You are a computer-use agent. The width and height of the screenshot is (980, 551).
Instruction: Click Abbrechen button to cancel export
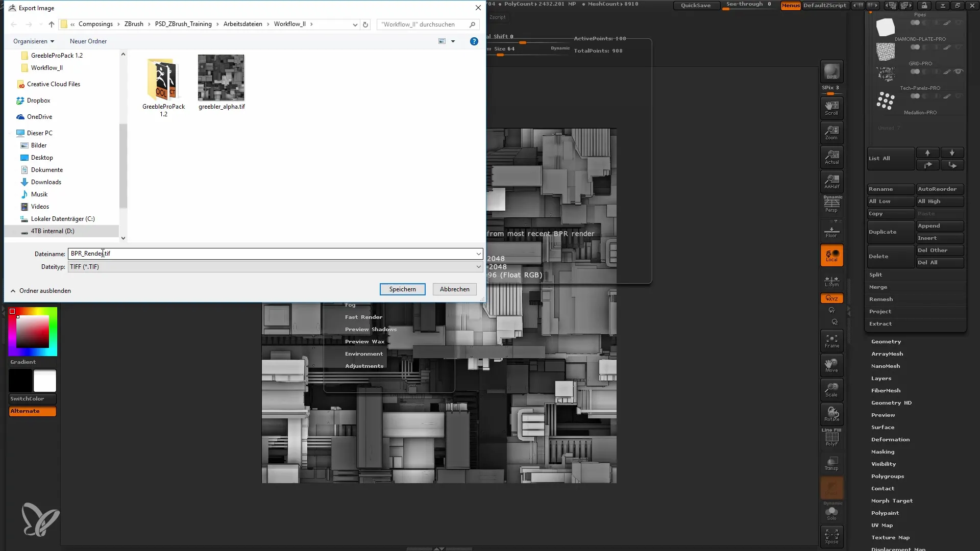point(454,289)
